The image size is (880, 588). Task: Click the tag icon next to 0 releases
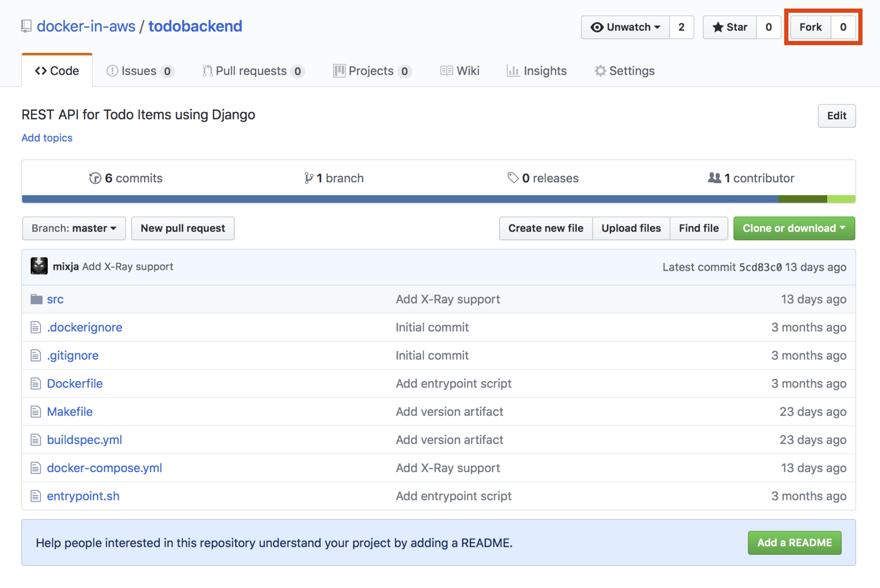point(513,178)
